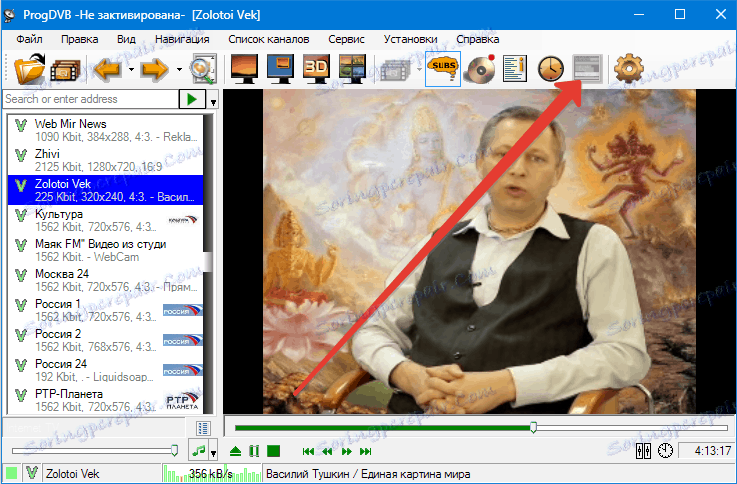Click the gray teletext panel icon
The width and height of the screenshot is (737, 484).
[x=587, y=69]
